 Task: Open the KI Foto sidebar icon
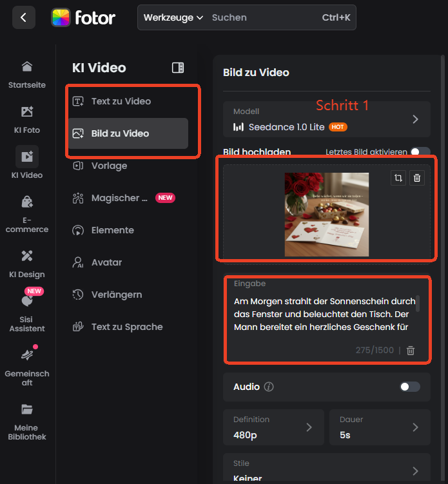coord(27,119)
